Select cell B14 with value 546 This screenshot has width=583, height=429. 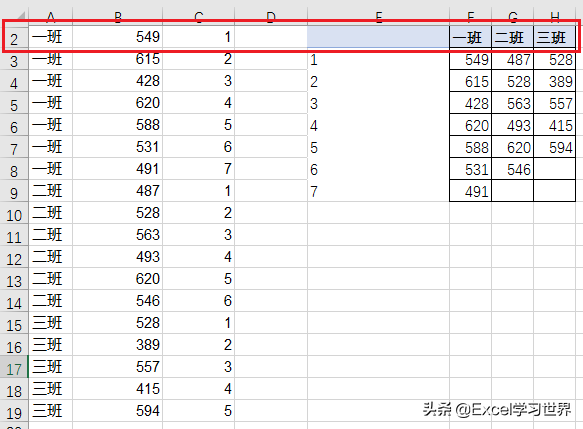(x=117, y=301)
